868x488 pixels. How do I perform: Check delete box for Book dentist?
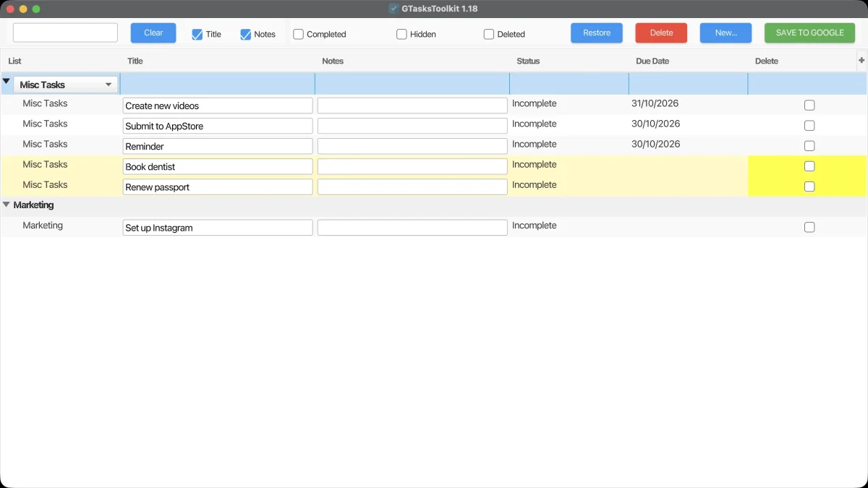click(x=809, y=166)
